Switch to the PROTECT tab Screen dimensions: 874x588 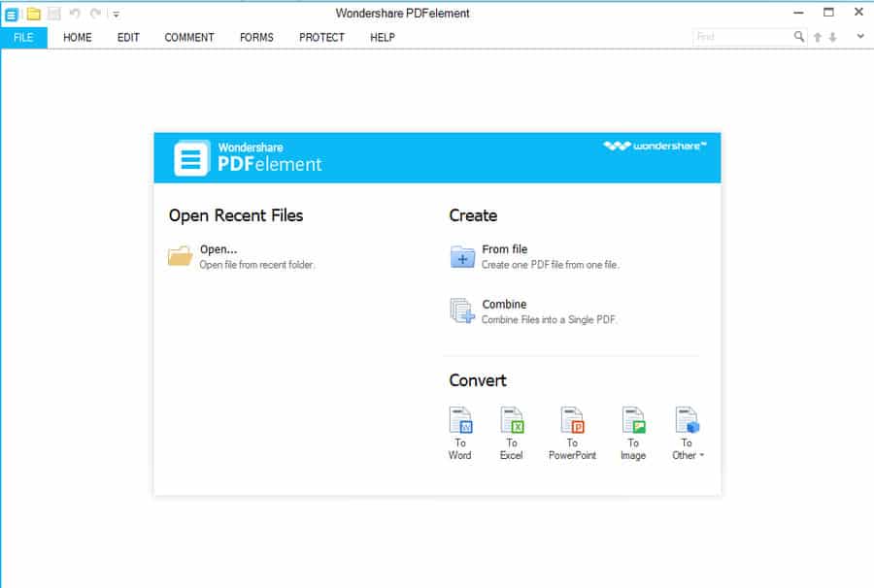tap(321, 37)
